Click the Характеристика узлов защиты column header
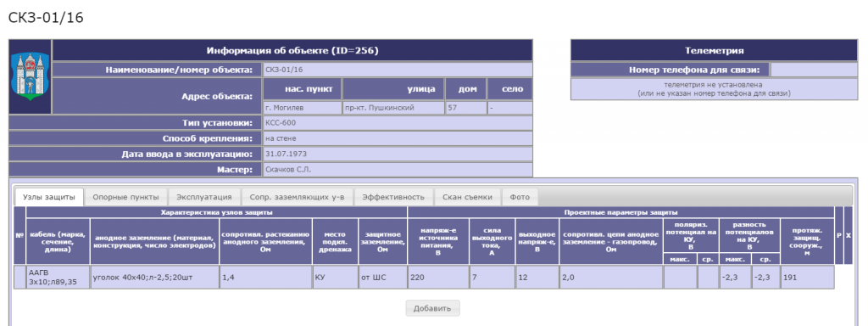 216,212
